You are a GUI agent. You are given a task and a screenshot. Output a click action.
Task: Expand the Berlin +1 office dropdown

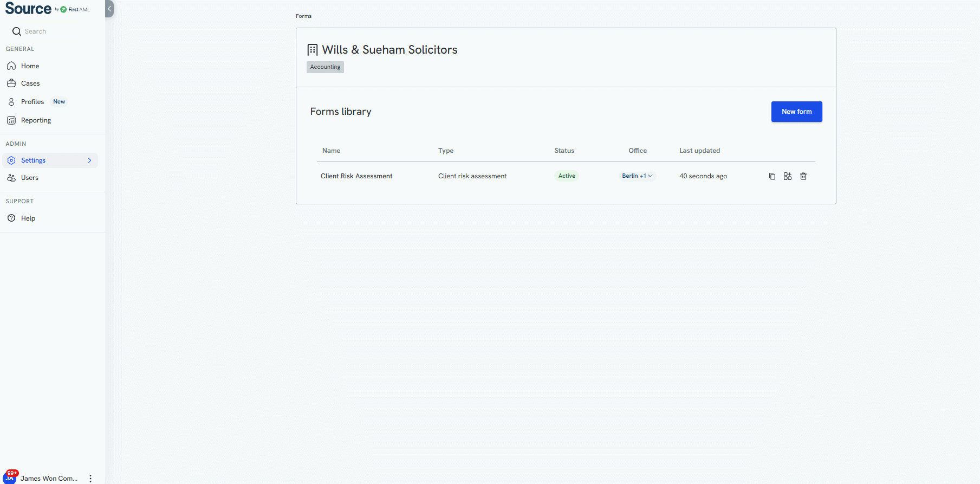(x=638, y=176)
